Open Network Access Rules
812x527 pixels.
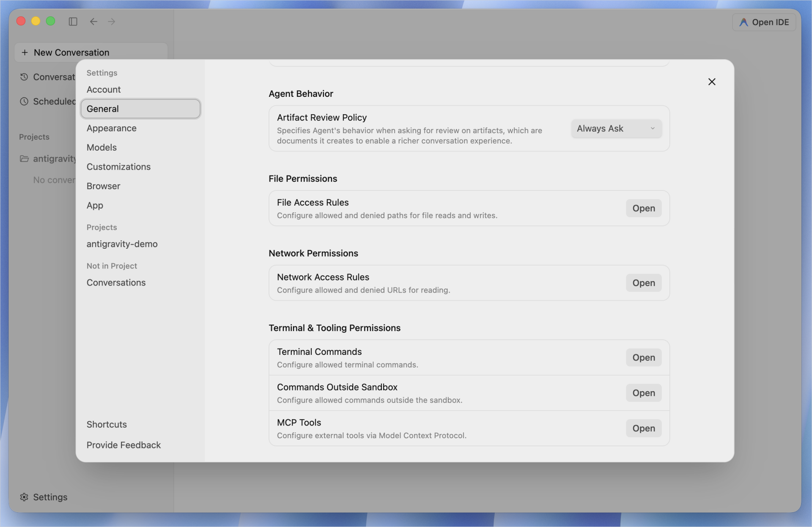click(x=644, y=283)
